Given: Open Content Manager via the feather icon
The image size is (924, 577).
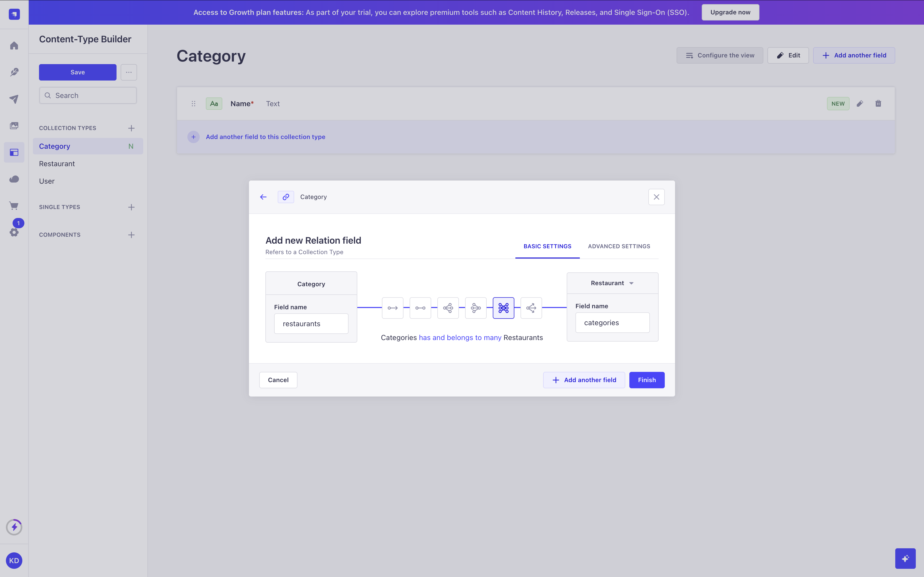Looking at the screenshot, I should (14, 72).
